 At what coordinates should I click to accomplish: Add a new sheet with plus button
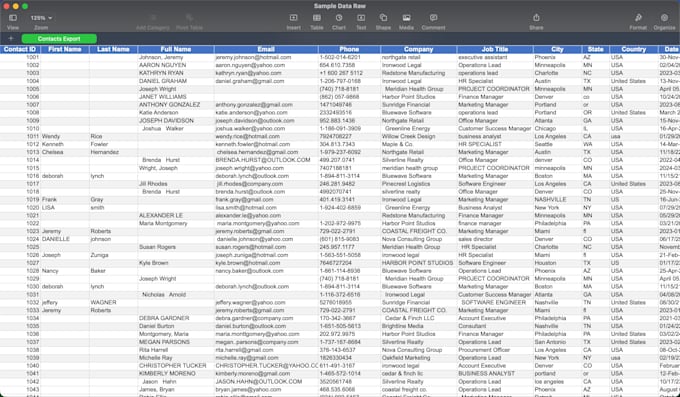click(x=11, y=39)
